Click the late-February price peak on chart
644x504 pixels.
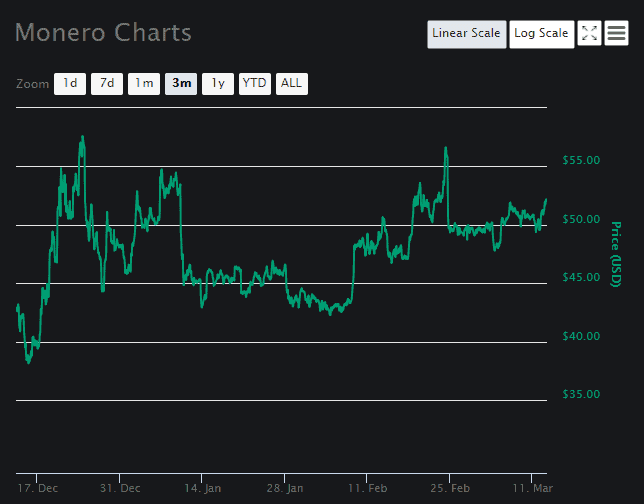tap(446, 148)
